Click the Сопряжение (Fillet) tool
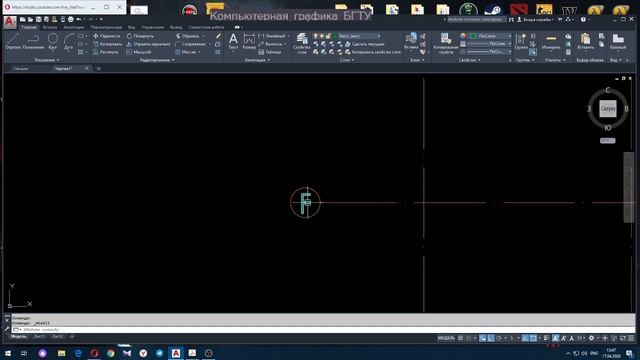 (190, 44)
